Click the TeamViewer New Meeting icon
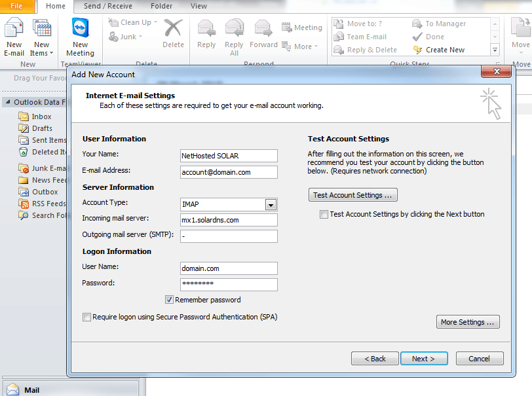Screen dimensions: 532x396 [x=81, y=27]
